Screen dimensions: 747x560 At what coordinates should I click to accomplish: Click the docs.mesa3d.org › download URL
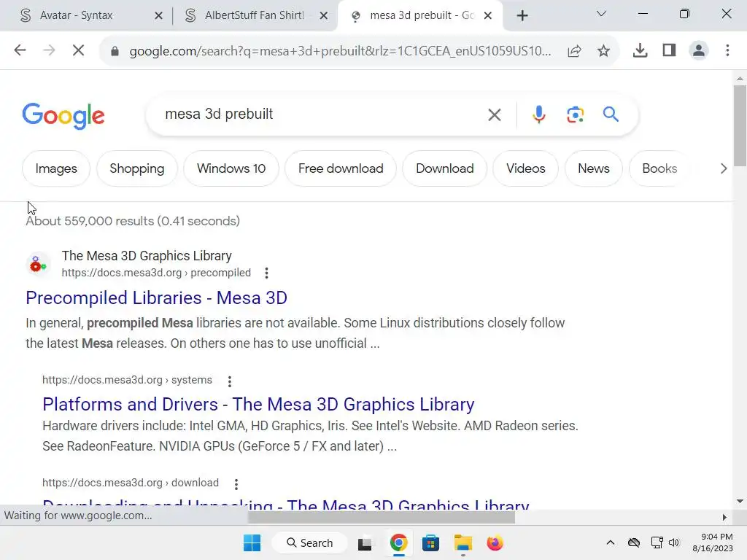[131, 483]
